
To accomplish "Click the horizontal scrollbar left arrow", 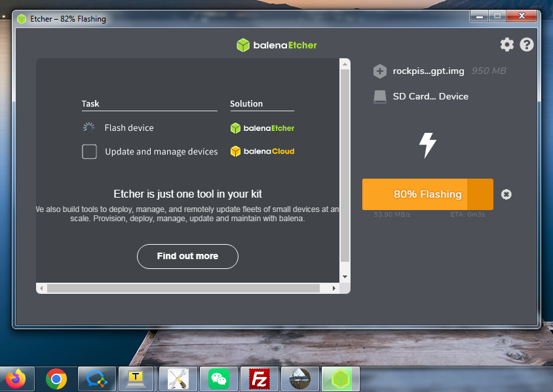I will point(41,288).
